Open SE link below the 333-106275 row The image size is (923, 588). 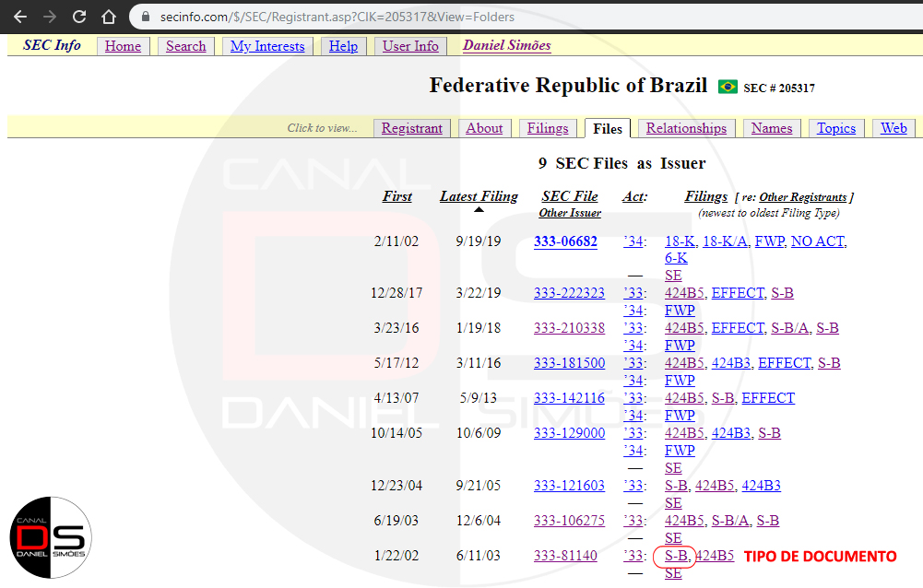(673, 538)
